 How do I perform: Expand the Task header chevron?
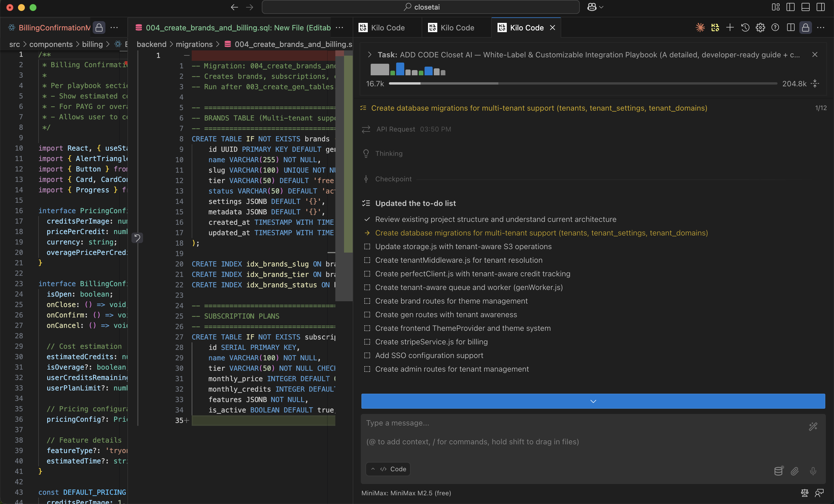coord(370,54)
